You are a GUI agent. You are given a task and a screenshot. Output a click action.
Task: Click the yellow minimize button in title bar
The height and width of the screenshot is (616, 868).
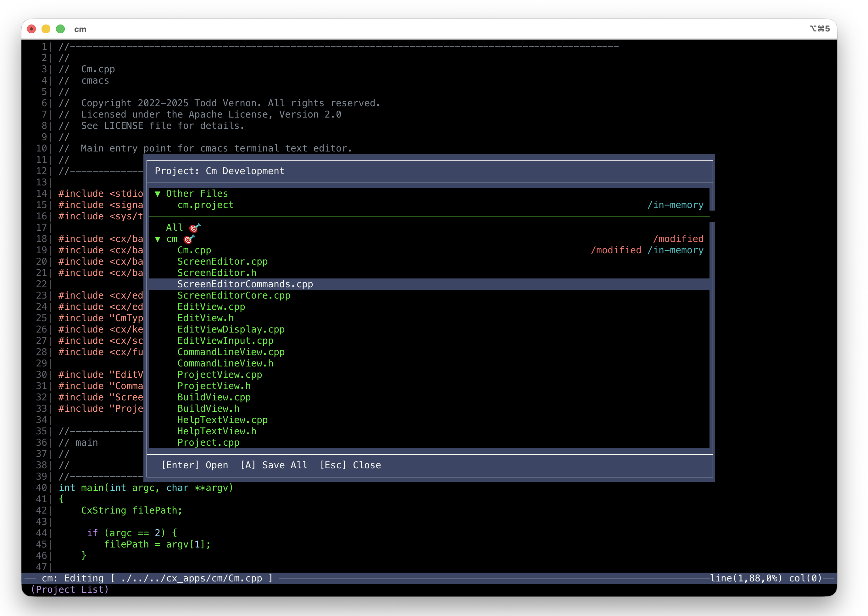pyautogui.click(x=46, y=29)
